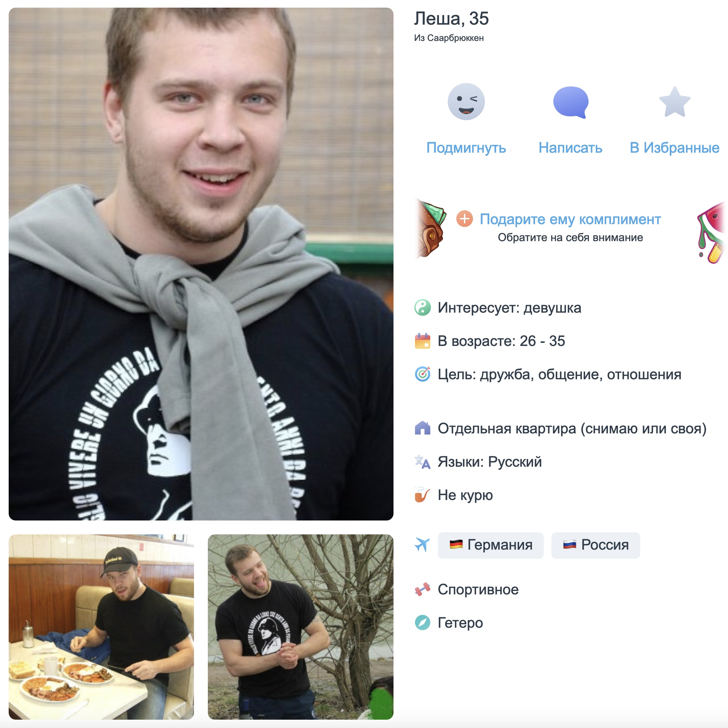The height and width of the screenshot is (728, 728).
Task: Open the restaurant breakfast photo thumbnail
Action: tap(101, 627)
